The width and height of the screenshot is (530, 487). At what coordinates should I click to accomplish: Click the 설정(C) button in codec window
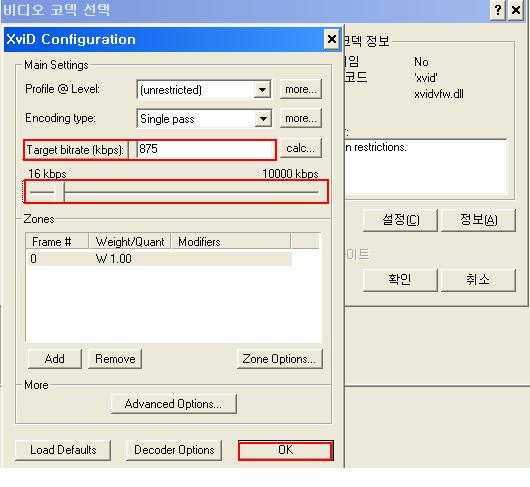(400, 220)
